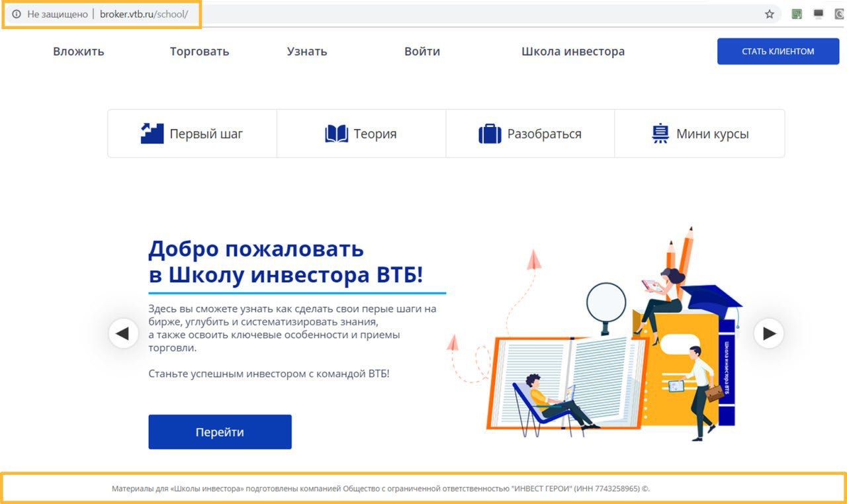
Task: Show previous slide with left arrow
Action: tap(123, 333)
